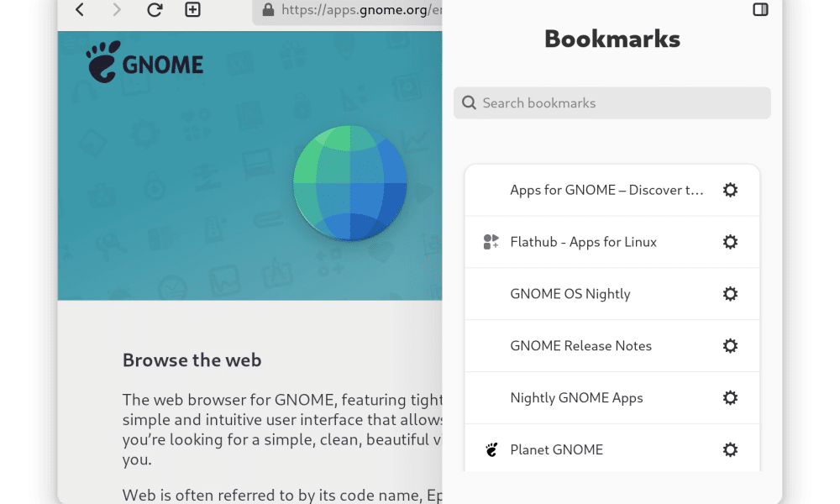Click the magnifier icon in bookmark search
840x504 pixels.
[x=469, y=102]
